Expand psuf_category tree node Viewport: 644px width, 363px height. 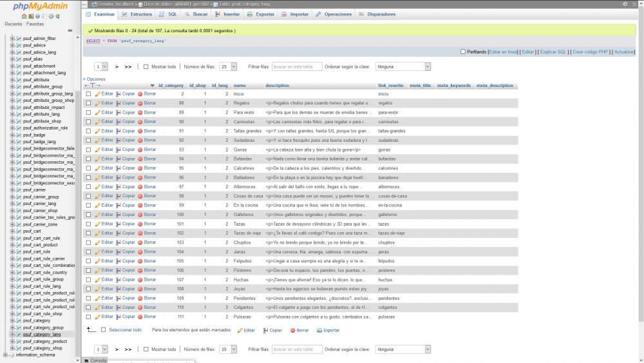pos(12,320)
